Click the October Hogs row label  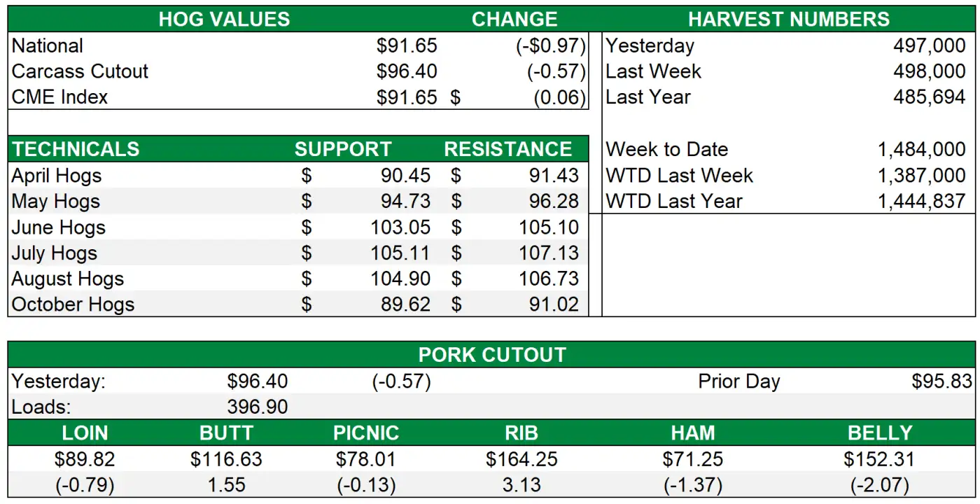tap(73, 304)
